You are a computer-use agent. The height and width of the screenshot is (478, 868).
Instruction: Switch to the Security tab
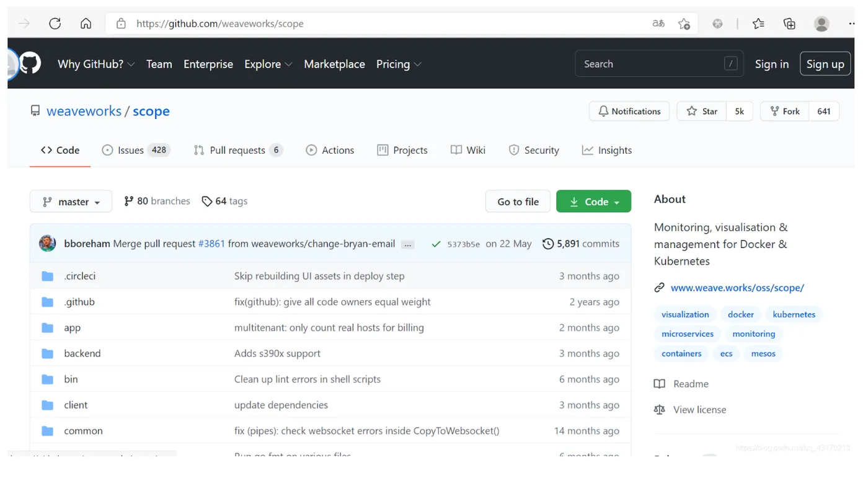point(534,150)
